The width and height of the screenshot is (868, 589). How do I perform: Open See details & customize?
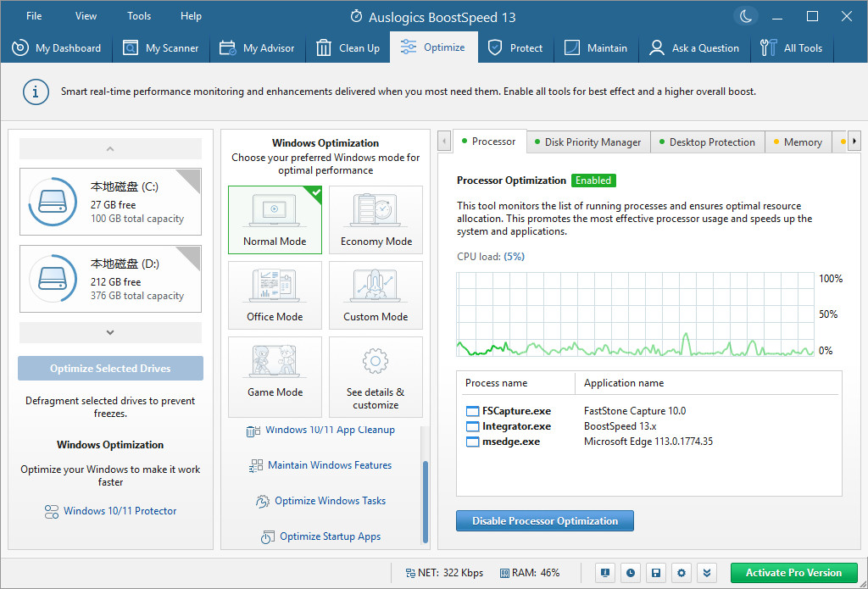[376, 377]
